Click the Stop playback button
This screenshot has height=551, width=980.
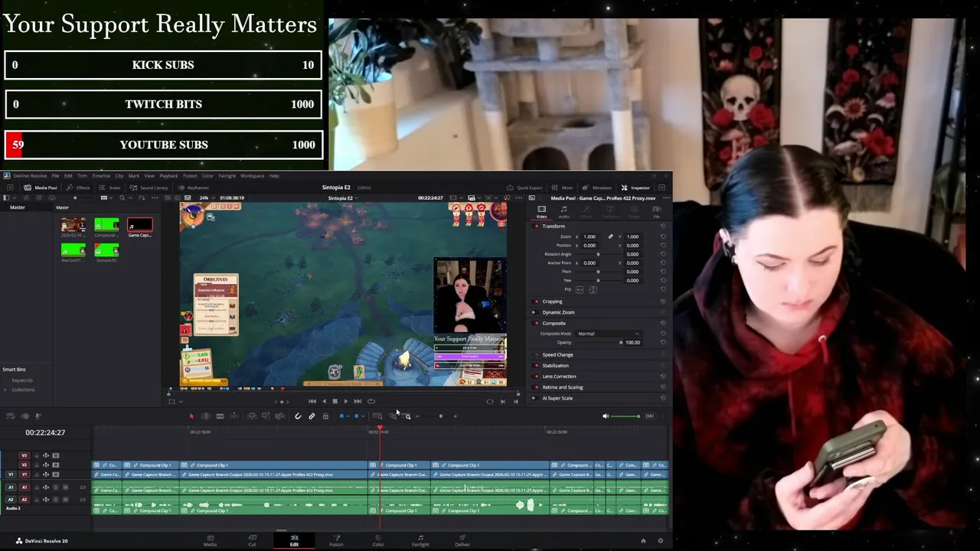click(335, 401)
